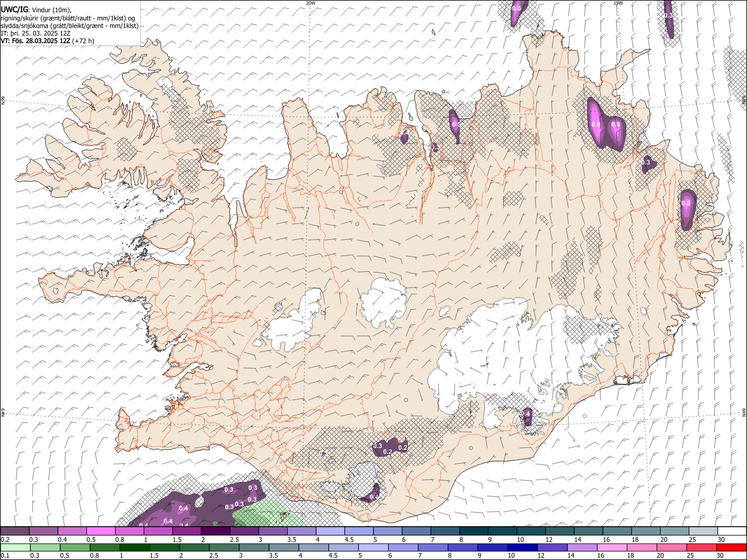
Task: Click the white snow-scale swatch labeled 30
Action: point(732,531)
